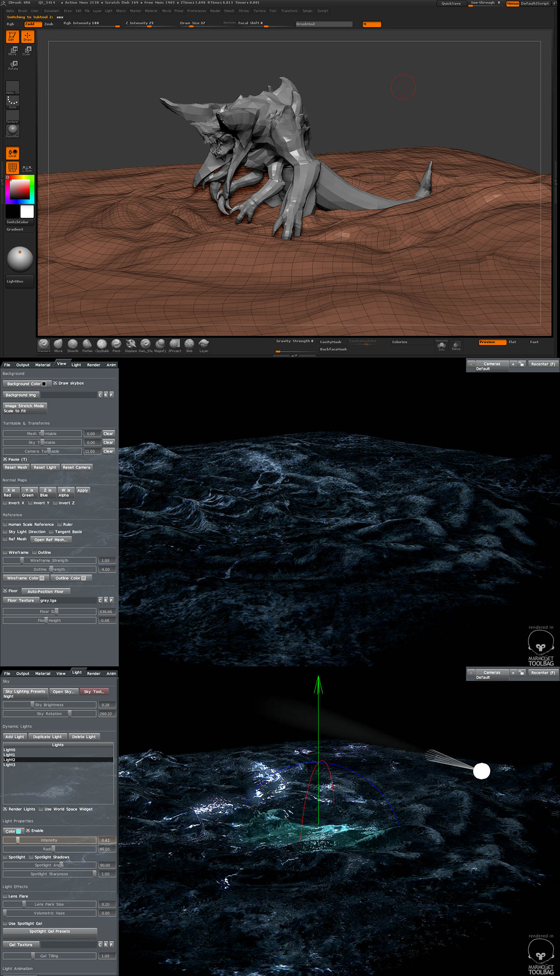Open the Z is Blue dropdown
The image size is (560, 976).
click(x=47, y=493)
